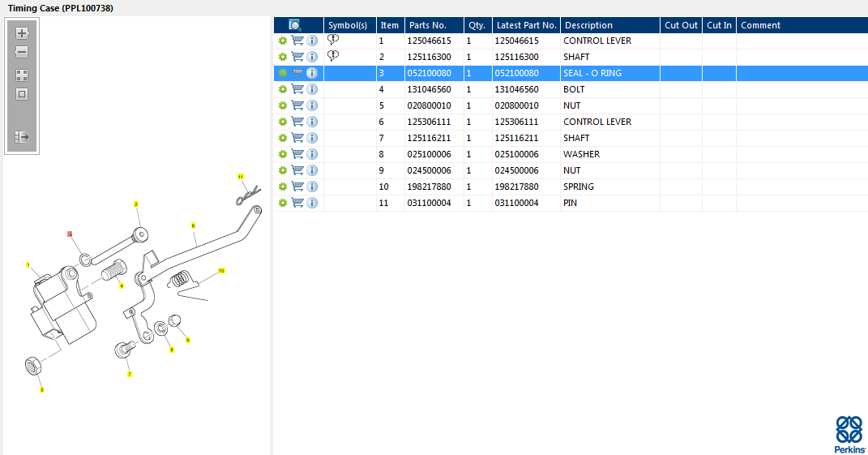Select callout 1 beside the control lever
The width and height of the screenshot is (868, 455).
point(28,265)
